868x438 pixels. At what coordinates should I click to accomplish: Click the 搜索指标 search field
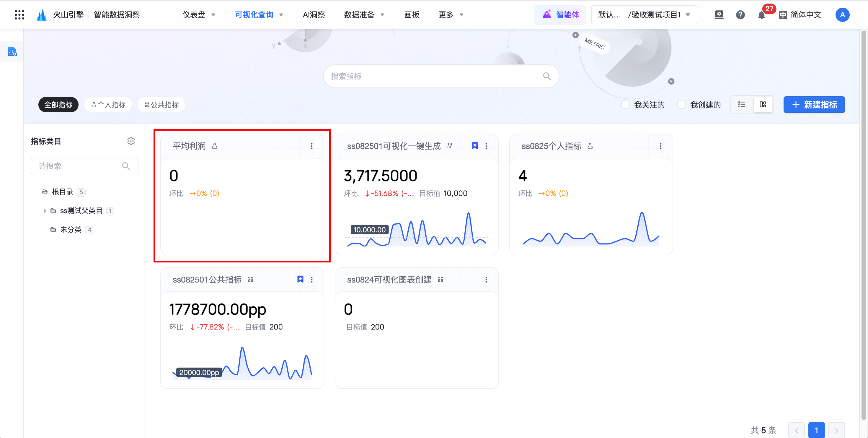(x=435, y=76)
